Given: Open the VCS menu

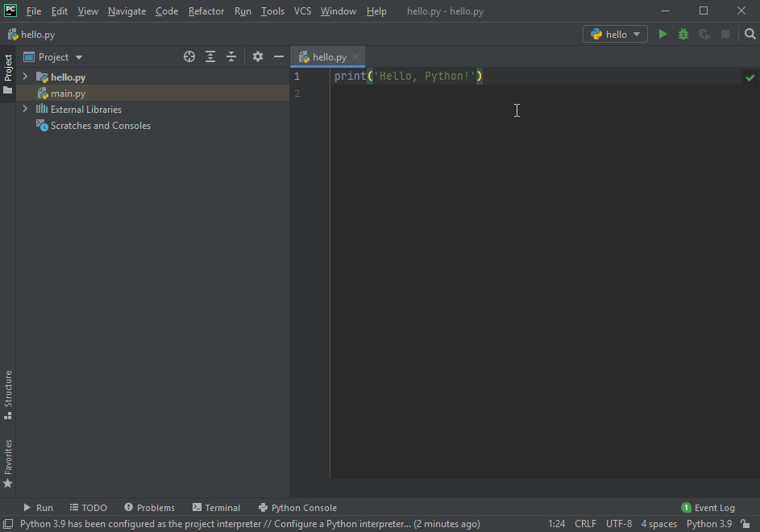Looking at the screenshot, I should (x=302, y=11).
